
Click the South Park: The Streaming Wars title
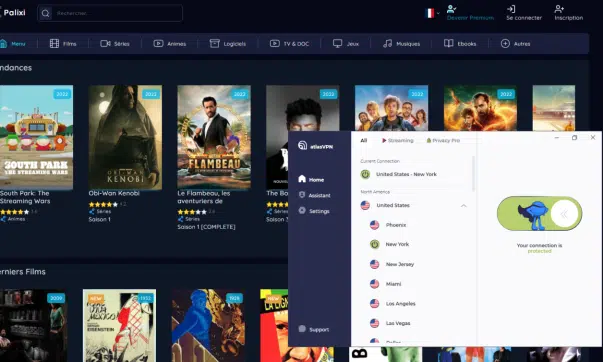25,197
